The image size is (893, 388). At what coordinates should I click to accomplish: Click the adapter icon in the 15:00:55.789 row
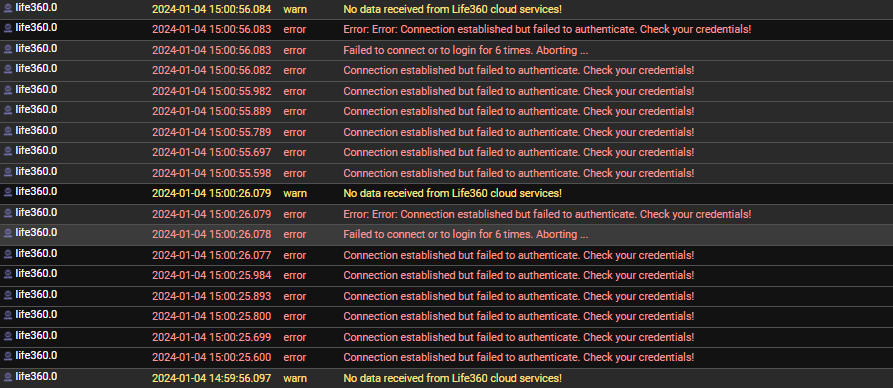8,131
